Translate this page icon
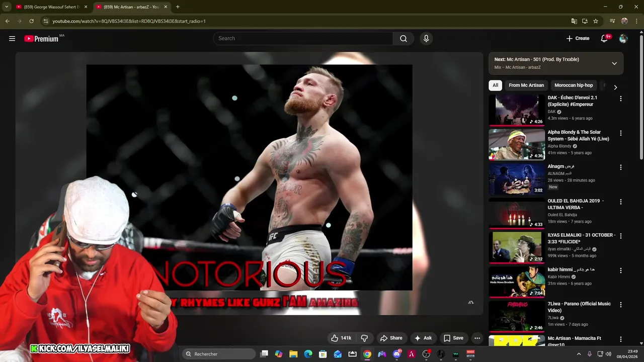The width and height of the screenshot is (644, 362). (574, 21)
